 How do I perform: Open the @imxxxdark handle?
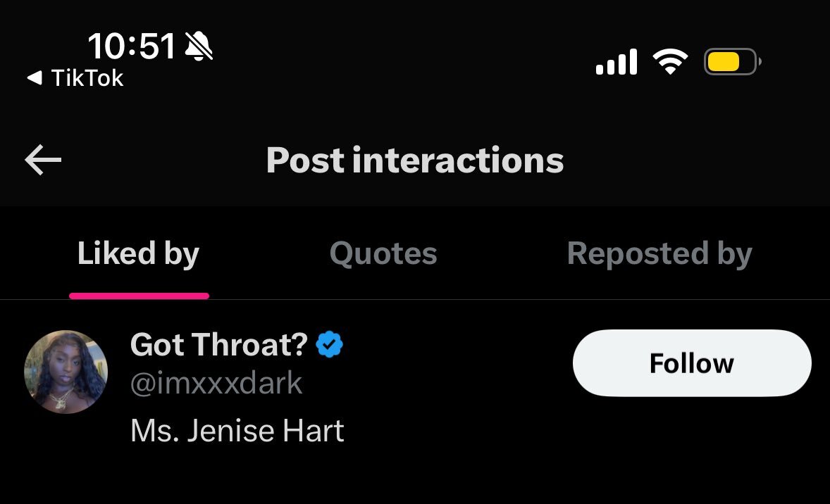click(216, 383)
